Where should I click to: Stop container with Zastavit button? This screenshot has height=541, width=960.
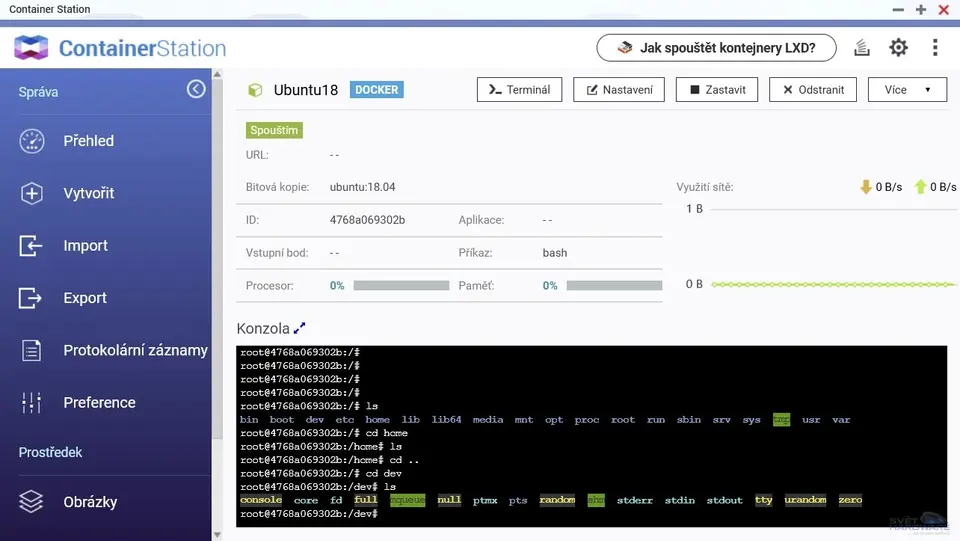716,90
